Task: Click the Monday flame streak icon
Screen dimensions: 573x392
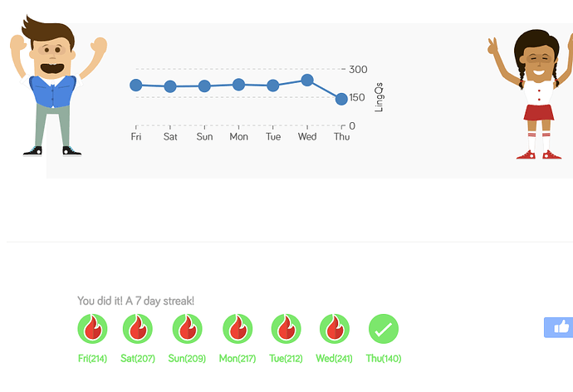Action: [x=238, y=329]
